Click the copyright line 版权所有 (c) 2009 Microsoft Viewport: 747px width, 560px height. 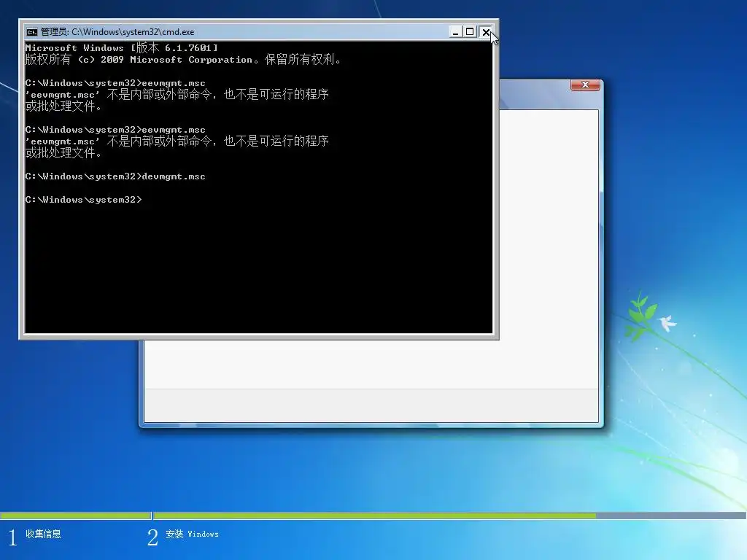183,60
